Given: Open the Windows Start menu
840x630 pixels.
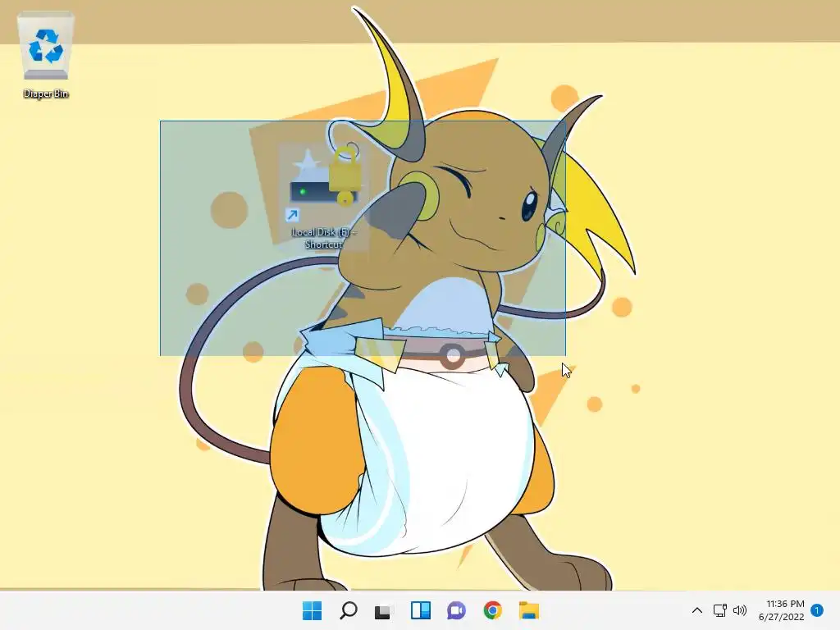Looking at the screenshot, I should 312,610.
